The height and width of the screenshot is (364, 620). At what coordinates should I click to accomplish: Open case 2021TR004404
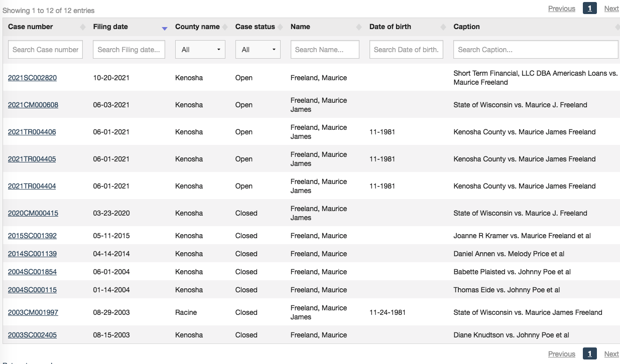[x=32, y=186]
